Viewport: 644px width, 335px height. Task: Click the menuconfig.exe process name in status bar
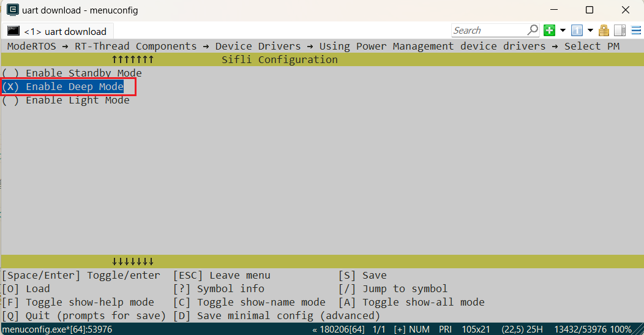point(56,329)
